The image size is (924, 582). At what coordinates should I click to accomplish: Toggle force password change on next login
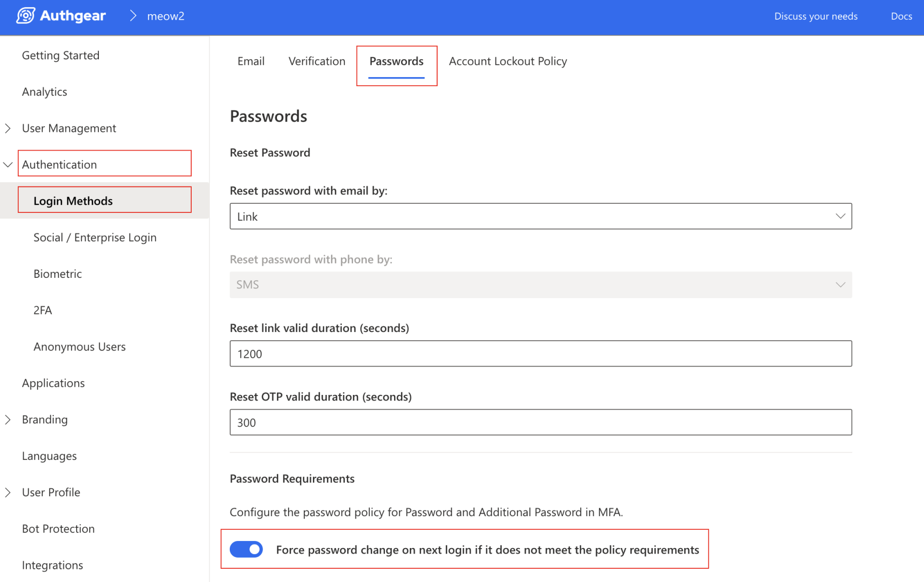(x=246, y=550)
